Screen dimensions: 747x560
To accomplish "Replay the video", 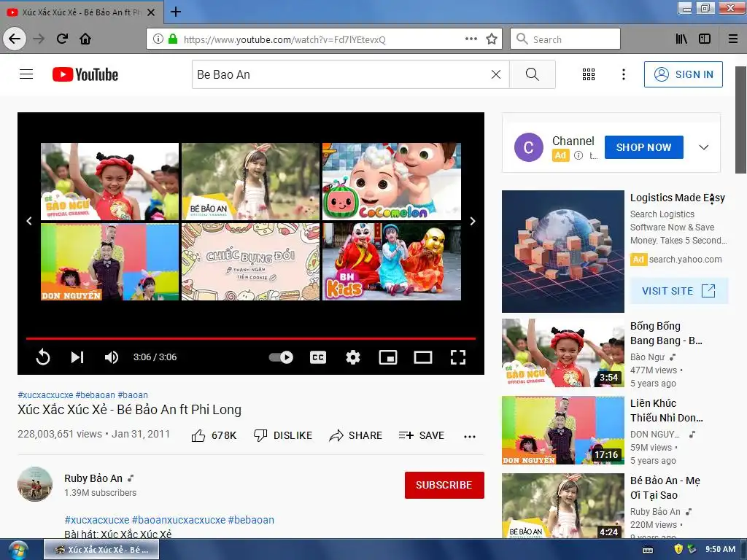I will point(43,357).
